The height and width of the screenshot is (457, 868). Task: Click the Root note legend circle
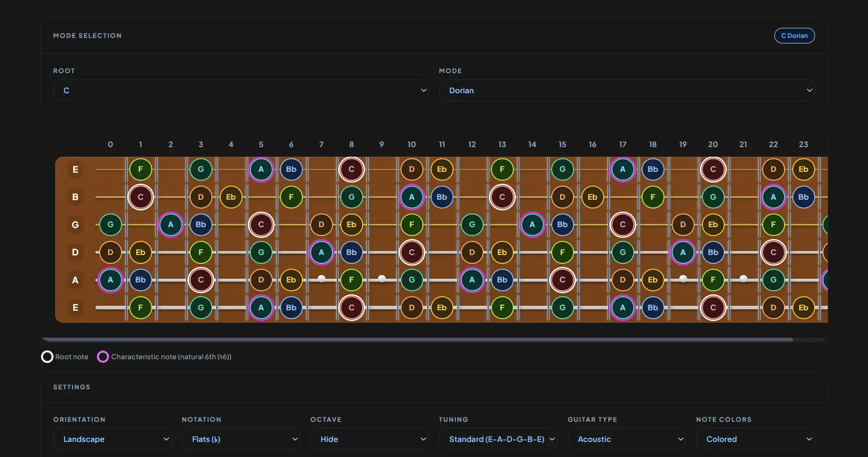coord(47,357)
